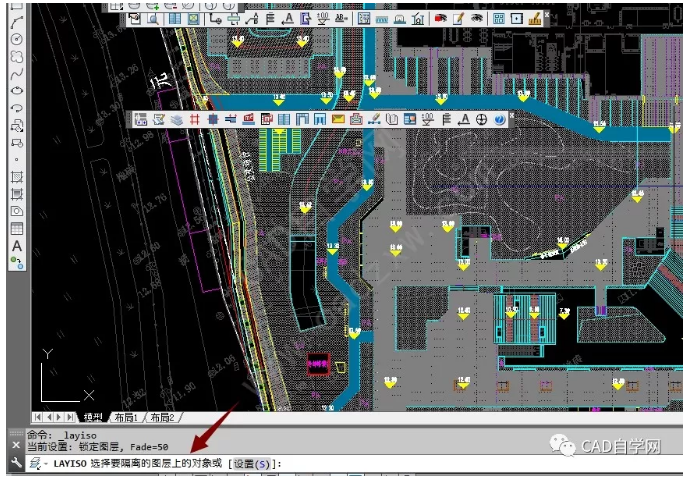Click the black eye show-objects icon
The width and height of the screenshot is (690, 478).
[x=477, y=19]
